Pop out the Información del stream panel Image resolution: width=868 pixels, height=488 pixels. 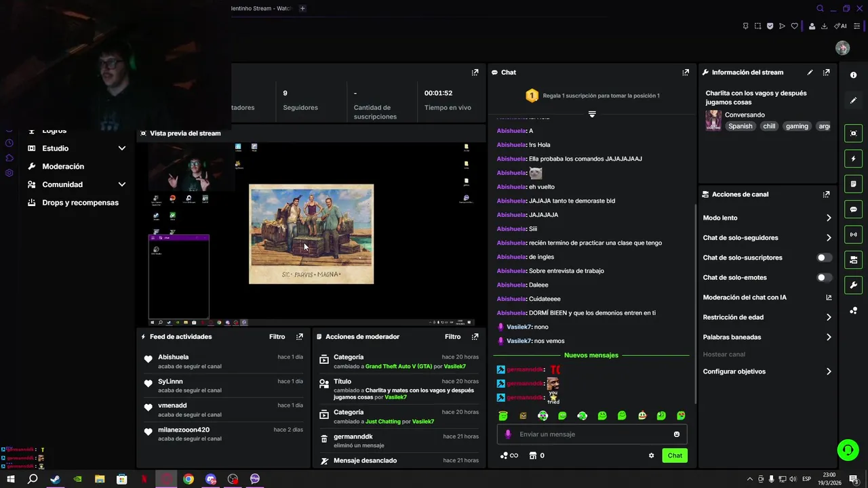coord(826,73)
